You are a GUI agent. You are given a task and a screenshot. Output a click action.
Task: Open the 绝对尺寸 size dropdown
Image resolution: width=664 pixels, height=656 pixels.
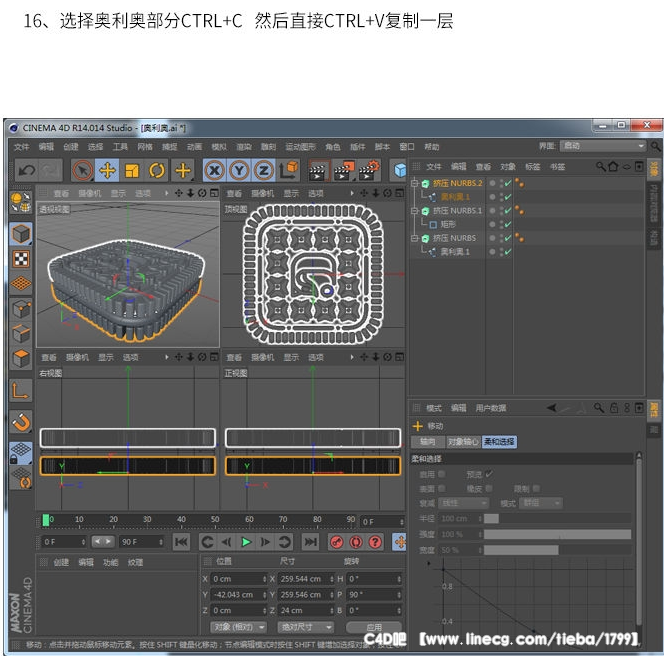pos(306,627)
